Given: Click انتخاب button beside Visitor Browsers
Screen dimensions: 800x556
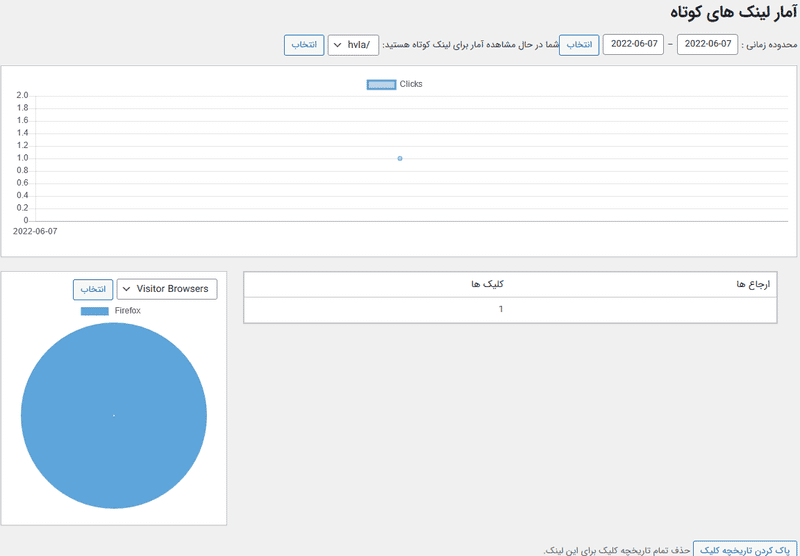Looking at the screenshot, I should (93, 289).
